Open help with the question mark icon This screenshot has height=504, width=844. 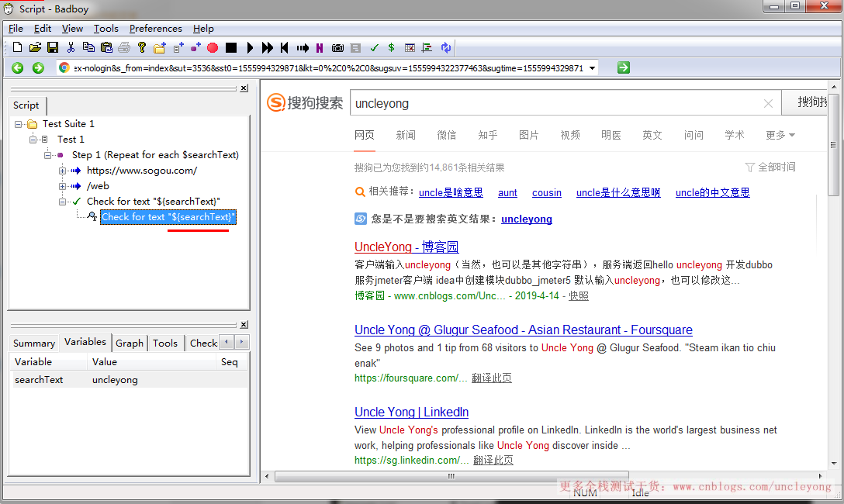[x=141, y=47]
